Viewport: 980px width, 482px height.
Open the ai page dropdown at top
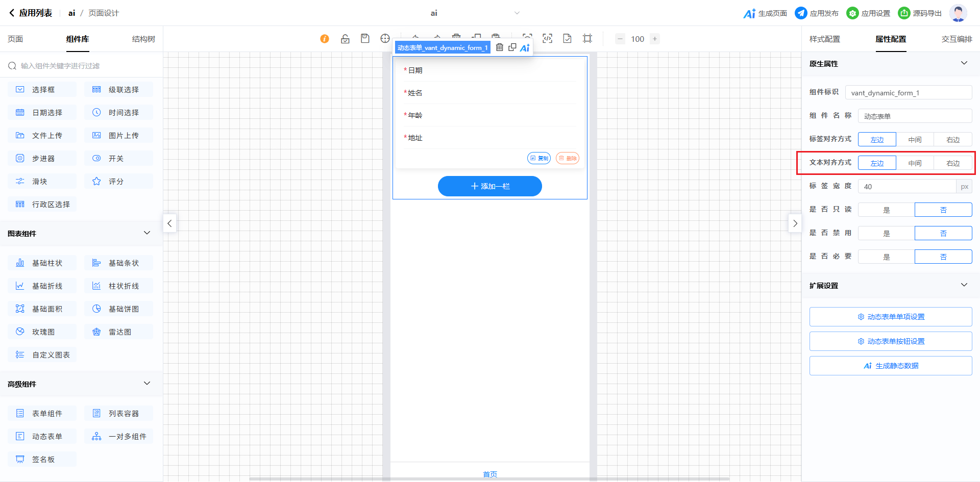click(x=517, y=13)
